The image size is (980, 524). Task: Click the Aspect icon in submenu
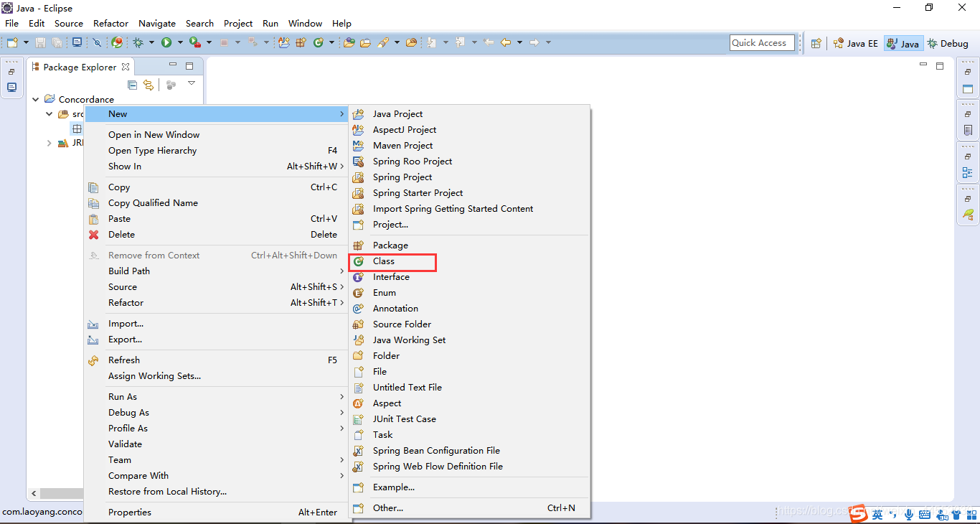click(359, 403)
